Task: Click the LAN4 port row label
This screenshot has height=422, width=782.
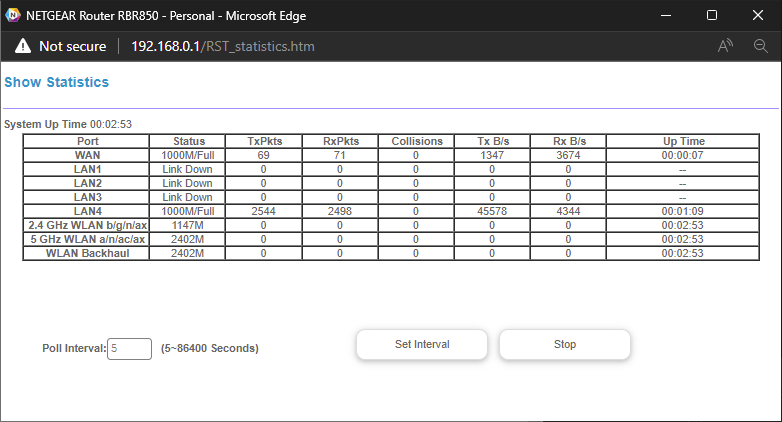Action: pos(88,211)
